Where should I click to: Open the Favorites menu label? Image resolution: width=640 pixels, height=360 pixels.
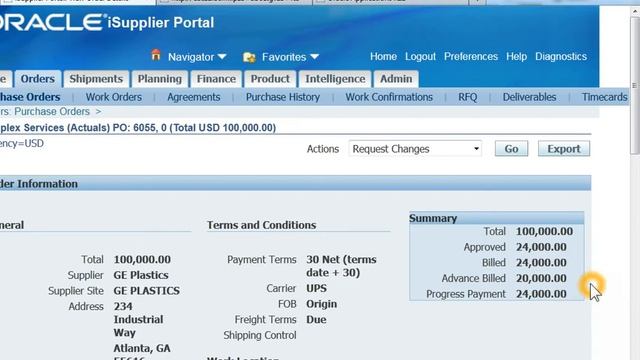284,57
